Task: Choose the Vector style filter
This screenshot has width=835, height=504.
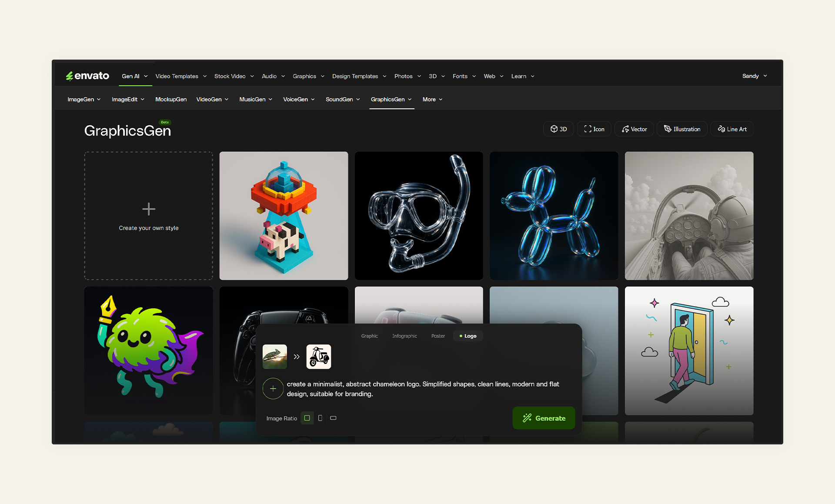Action: tap(634, 129)
